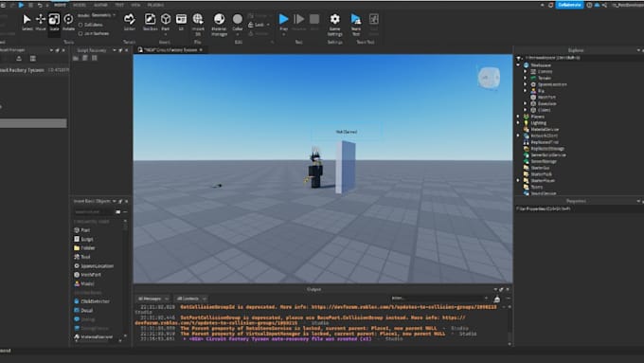Click the Stop test button
Screen dimensions: 644x363
point(314,23)
